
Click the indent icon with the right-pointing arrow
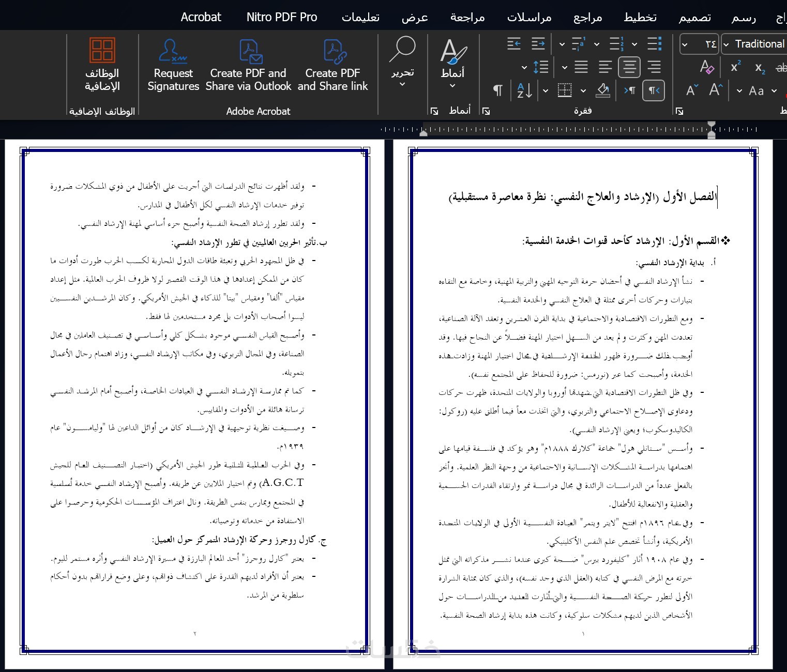click(x=538, y=44)
